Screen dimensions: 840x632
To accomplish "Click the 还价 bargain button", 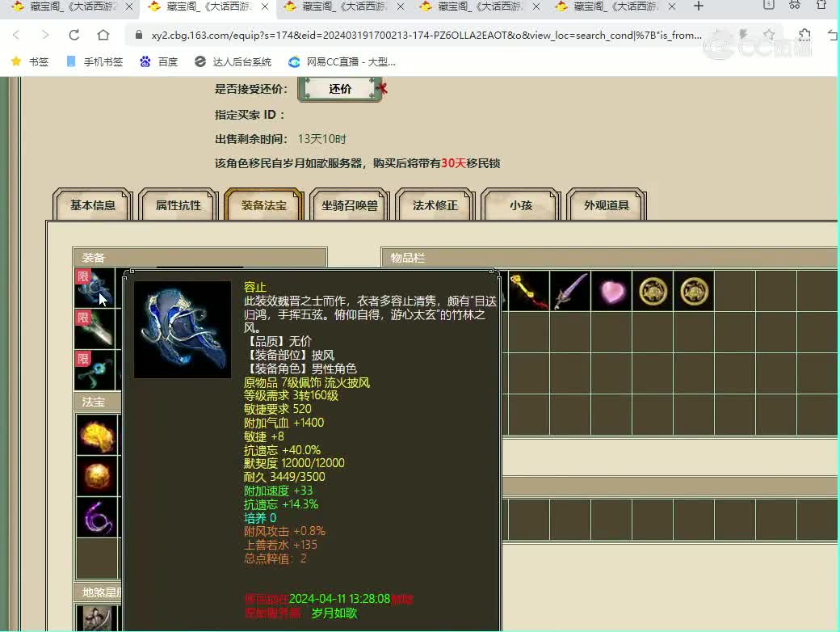I will 340,89.
